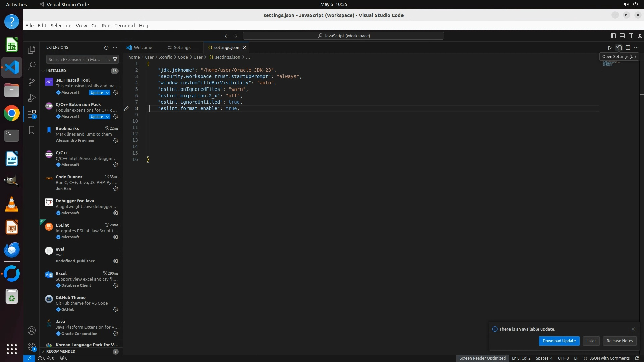Open Source Control view icon

tap(31, 82)
